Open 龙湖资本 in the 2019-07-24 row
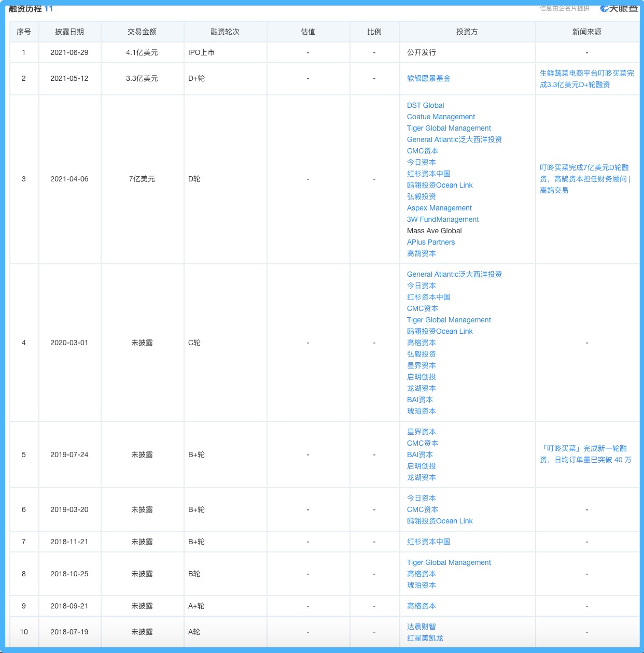The image size is (644, 653). click(421, 477)
